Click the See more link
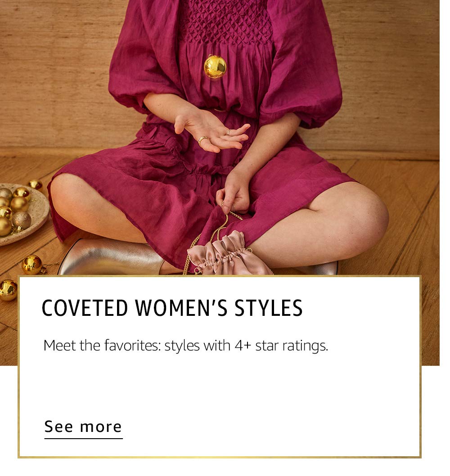Viewport: 450px width, 476px height. click(x=83, y=427)
